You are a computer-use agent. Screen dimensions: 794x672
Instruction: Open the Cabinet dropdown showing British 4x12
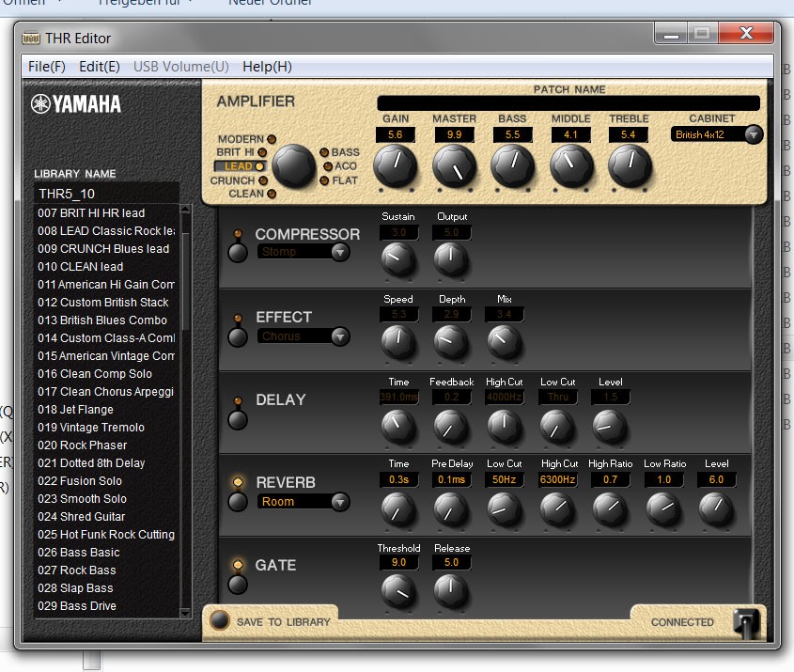point(716,134)
